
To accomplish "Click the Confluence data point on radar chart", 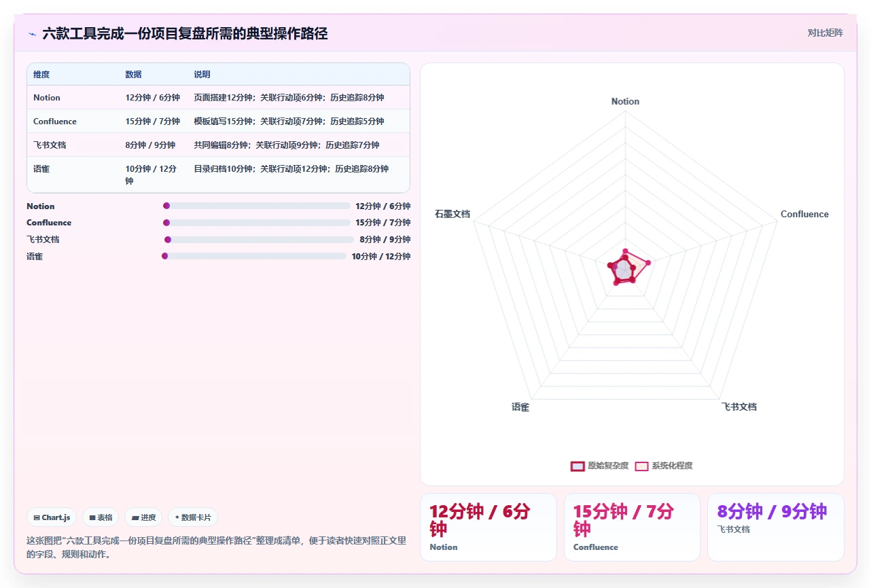I will tap(648, 263).
